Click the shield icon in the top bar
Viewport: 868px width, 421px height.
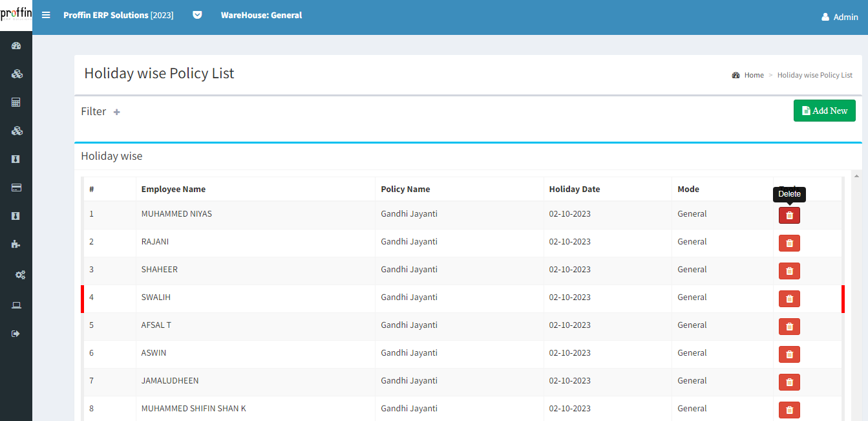point(197,15)
